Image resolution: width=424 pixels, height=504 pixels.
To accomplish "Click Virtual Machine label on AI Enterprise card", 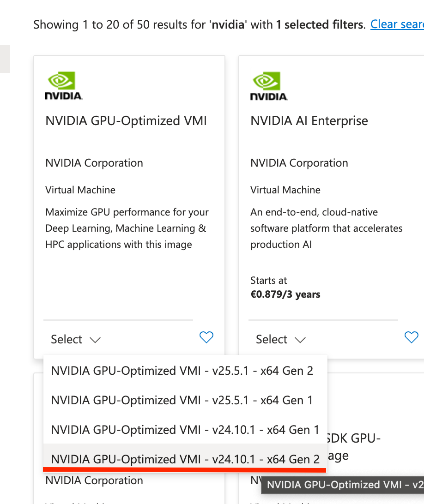I will pyautogui.click(x=285, y=190).
